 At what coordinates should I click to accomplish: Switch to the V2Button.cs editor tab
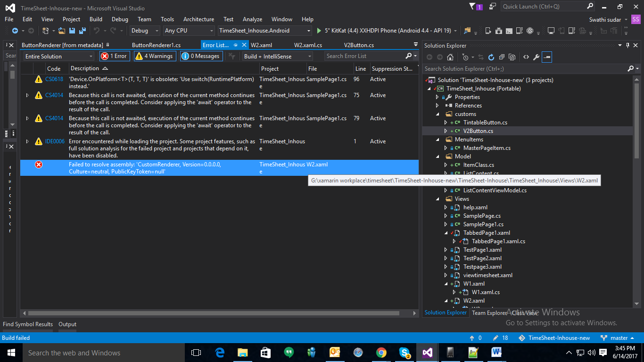[359, 45]
